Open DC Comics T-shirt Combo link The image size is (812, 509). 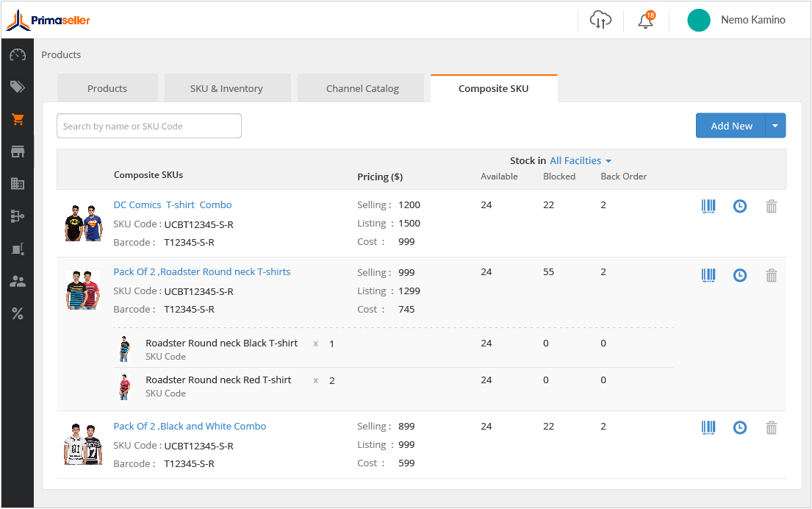coord(173,204)
